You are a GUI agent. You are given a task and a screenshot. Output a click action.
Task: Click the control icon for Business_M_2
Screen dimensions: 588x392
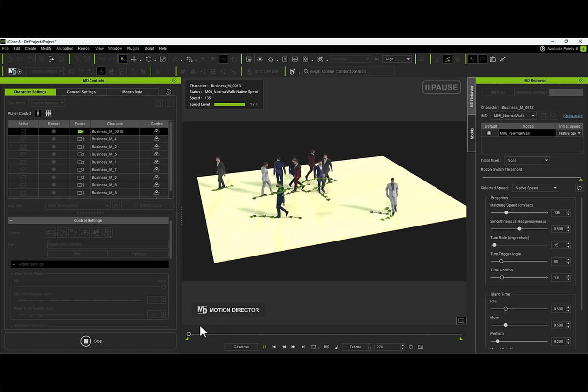pyautogui.click(x=156, y=147)
